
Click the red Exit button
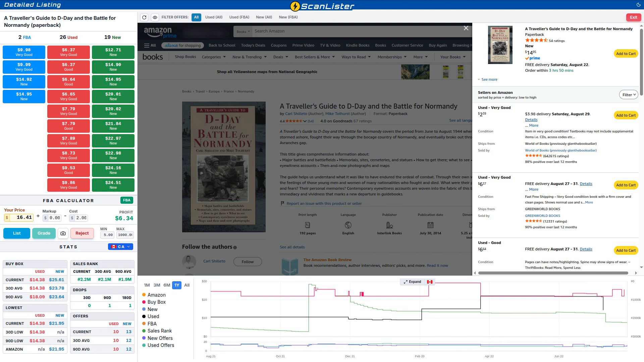(x=633, y=17)
